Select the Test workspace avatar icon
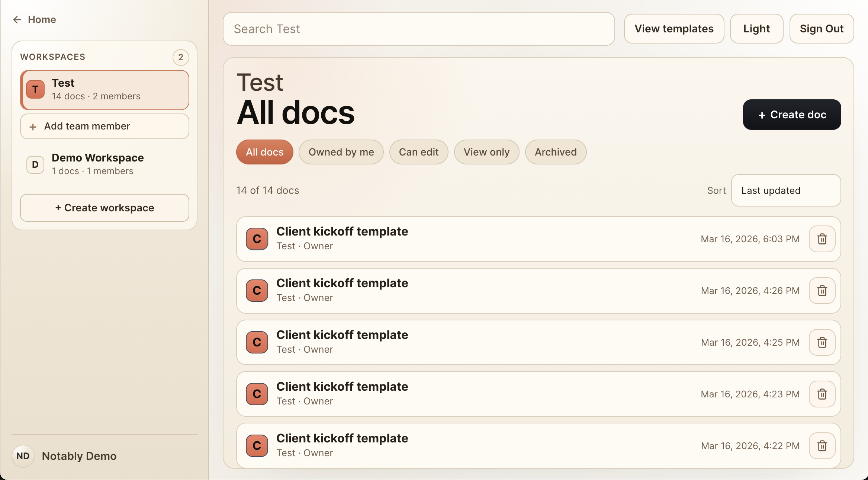The image size is (868, 480). pos(35,89)
